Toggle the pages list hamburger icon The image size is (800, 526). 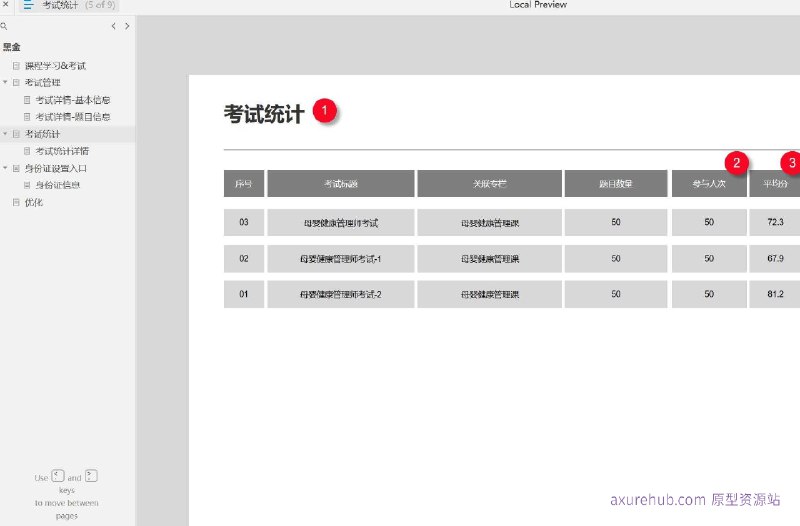(28, 5)
